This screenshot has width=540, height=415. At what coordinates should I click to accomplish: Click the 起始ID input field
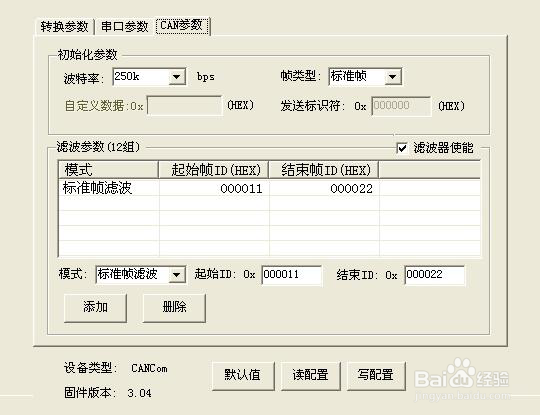coord(292,275)
